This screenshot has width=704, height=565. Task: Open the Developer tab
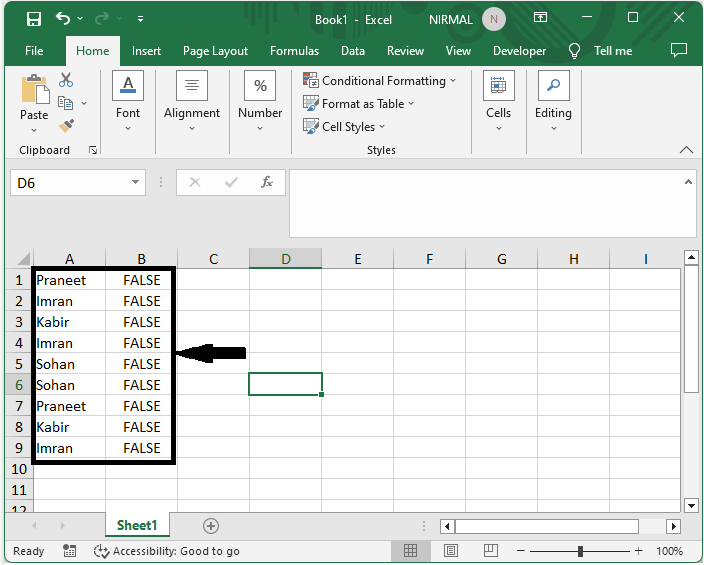519,51
